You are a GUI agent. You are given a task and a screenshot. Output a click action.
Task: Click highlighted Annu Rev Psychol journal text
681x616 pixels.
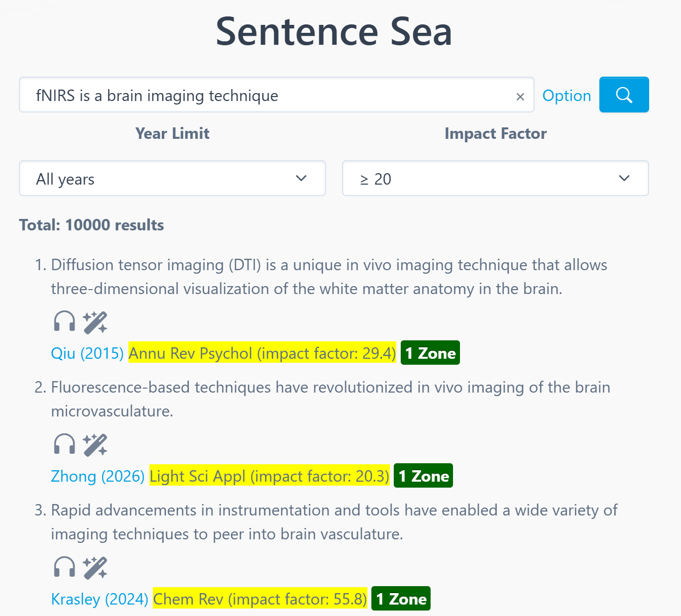(262, 353)
